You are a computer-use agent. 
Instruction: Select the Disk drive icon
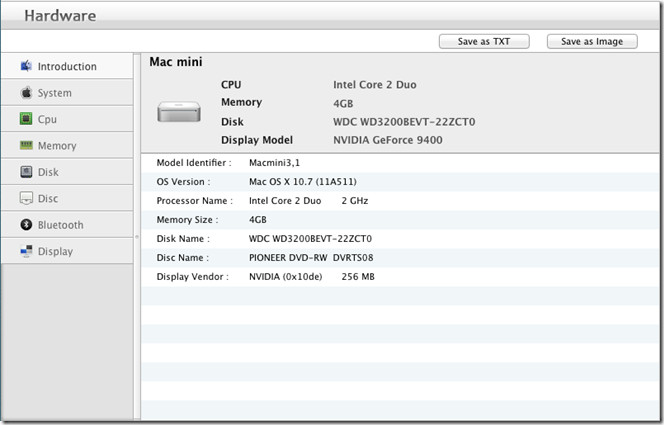(x=27, y=172)
